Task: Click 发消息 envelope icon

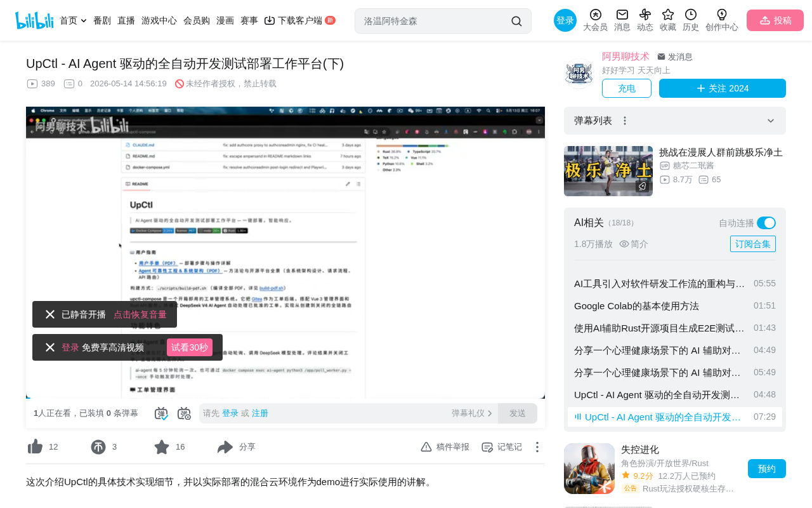Action: (662, 57)
